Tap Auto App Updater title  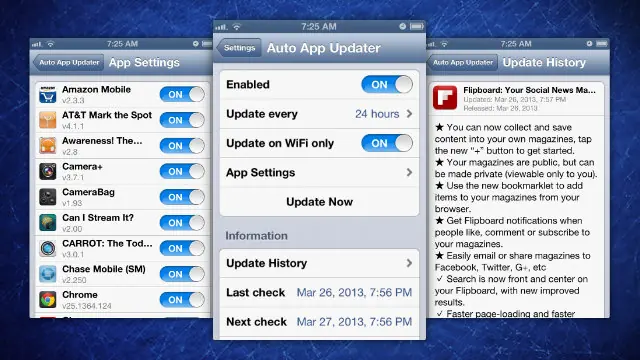[x=324, y=48]
